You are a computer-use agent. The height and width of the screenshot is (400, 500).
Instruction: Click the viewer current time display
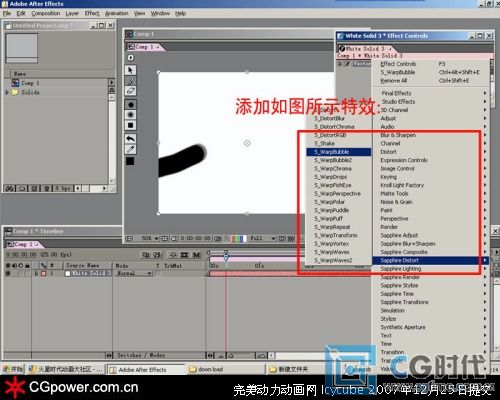click(195, 238)
